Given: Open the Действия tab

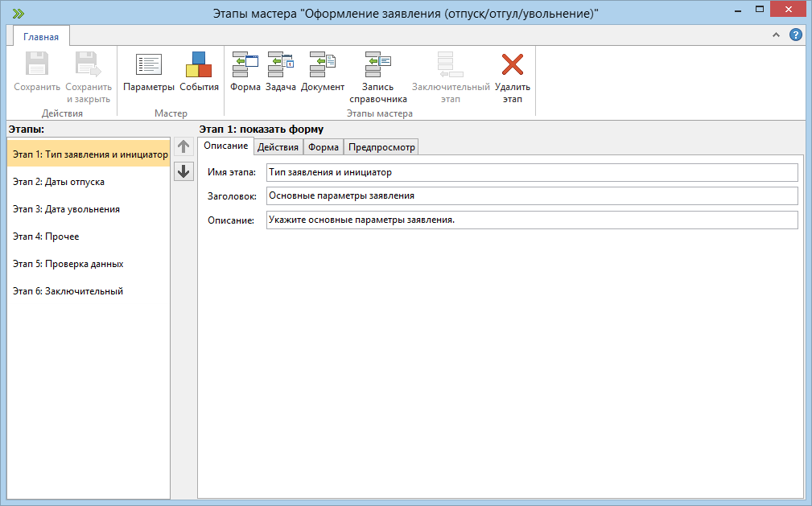Looking at the screenshot, I should pyautogui.click(x=278, y=147).
